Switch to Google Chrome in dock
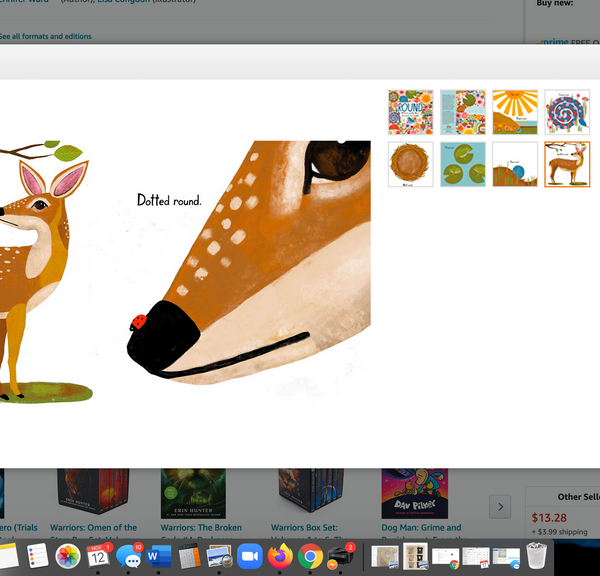 [x=310, y=556]
